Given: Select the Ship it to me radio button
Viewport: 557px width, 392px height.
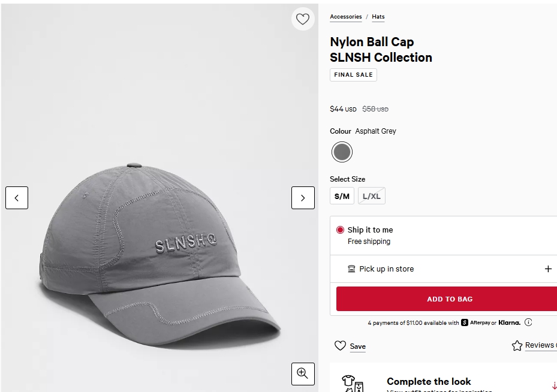Looking at the screenshot, I should pos(340,230).
